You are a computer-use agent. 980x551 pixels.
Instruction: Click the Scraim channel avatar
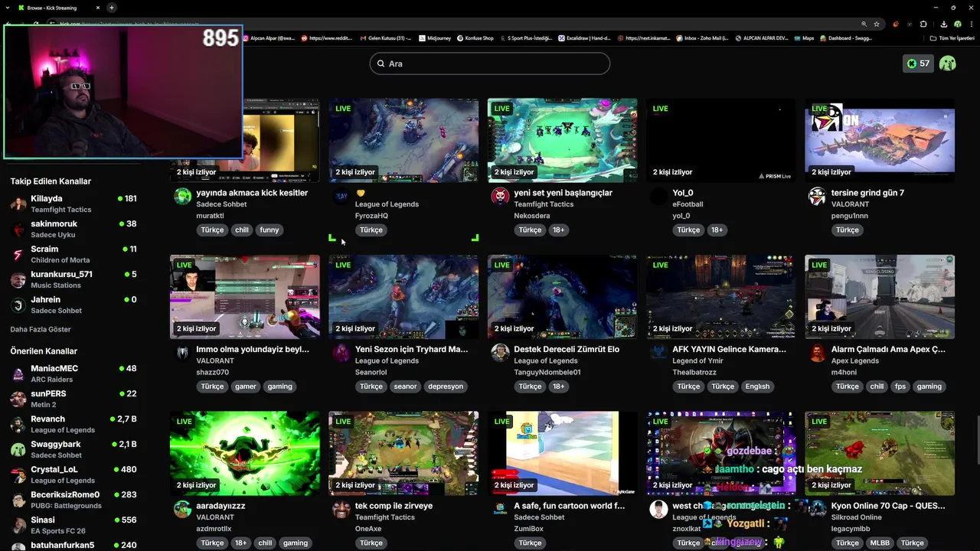(18, 254)
